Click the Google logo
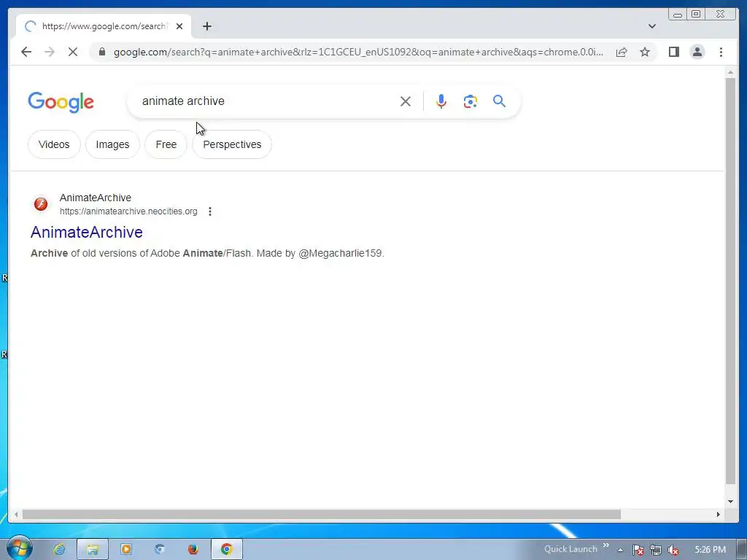The height and width of the screenshot is (560, 747). click(x=61, y=102)
